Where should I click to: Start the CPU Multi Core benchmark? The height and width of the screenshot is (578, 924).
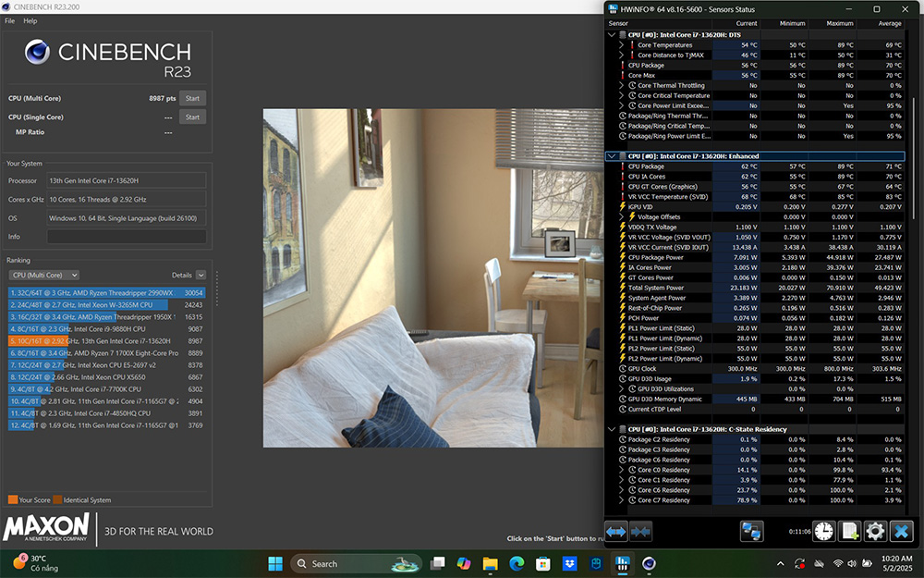(x=193, y=99)
